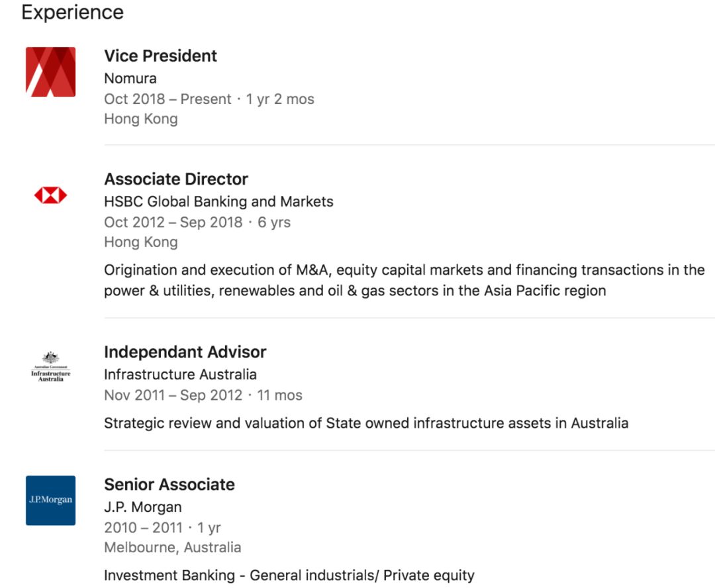Select the Oct 2012 – Sep 2018 dates
This screenshot has height=588, width=715.
173,222
